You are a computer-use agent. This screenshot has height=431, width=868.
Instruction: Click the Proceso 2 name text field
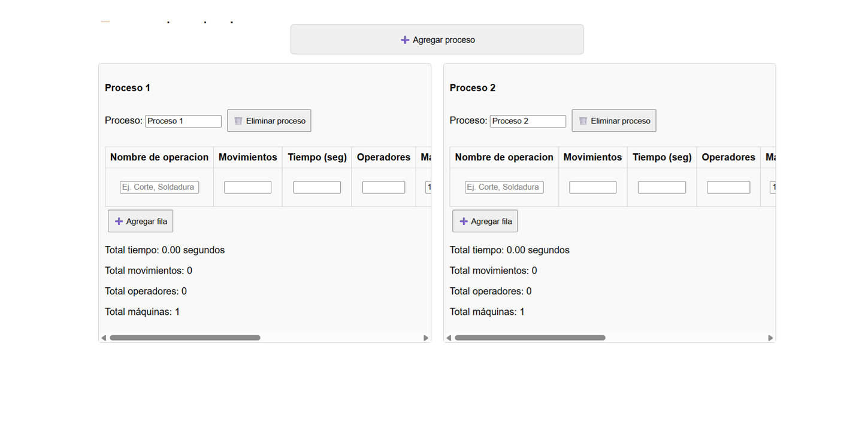tap(528, 121)
